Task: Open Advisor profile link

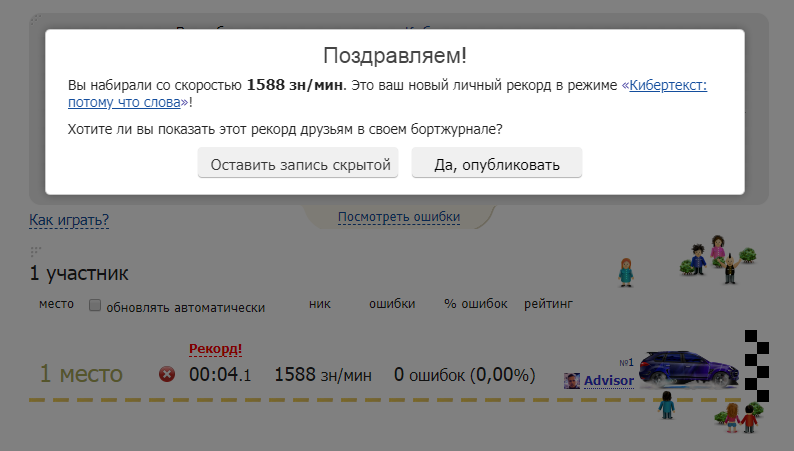Action: coord(609,381)
